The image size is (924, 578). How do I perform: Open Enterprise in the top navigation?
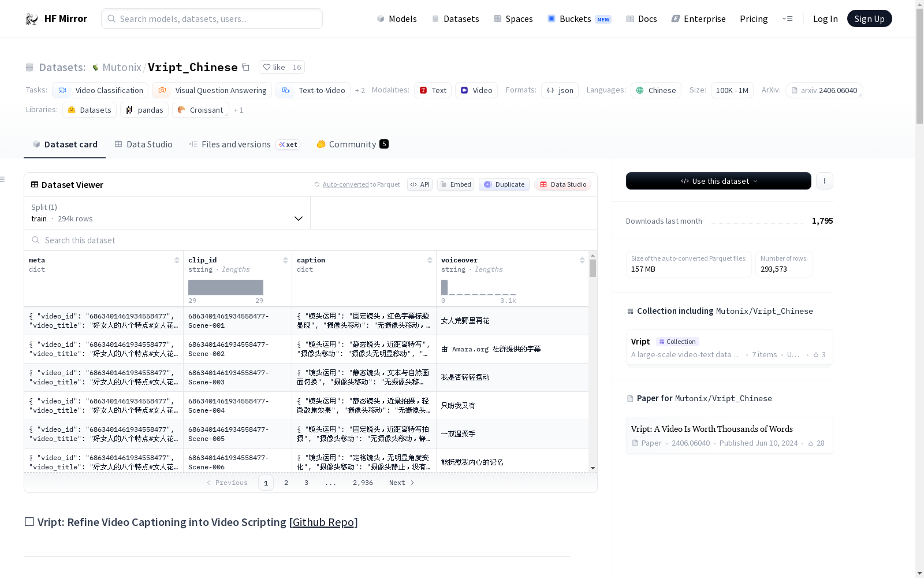(698, 19)
